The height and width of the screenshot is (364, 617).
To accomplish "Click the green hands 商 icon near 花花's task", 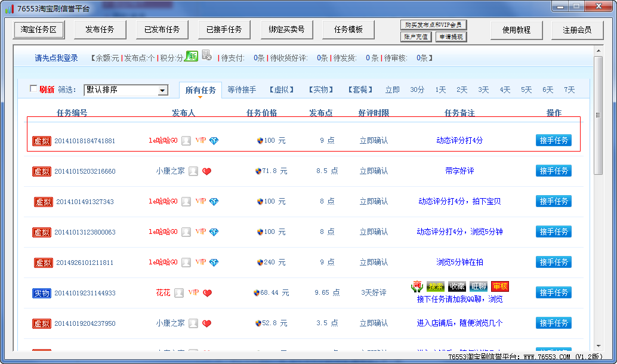I will pos(417,287).
